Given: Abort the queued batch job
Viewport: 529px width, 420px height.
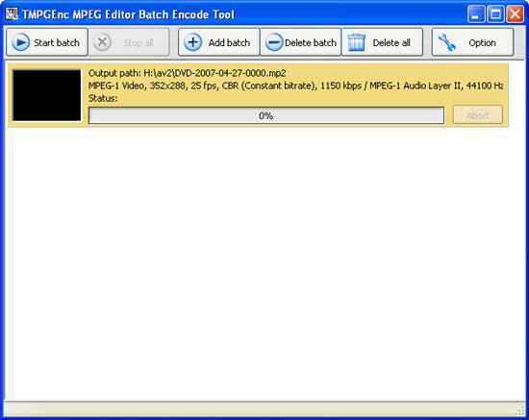Looking at the screenshot, I should click(478, 115).
